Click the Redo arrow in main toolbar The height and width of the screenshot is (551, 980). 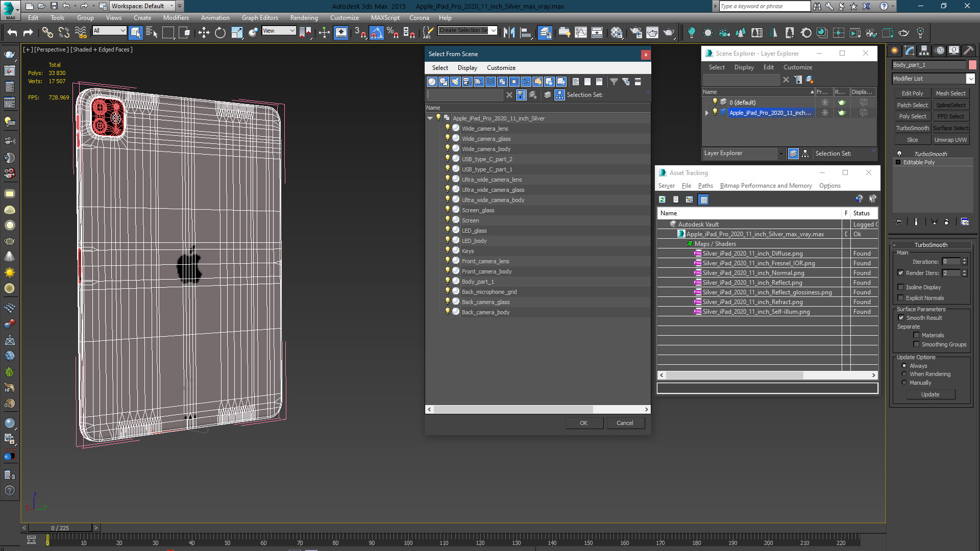click(x=28, y=33)
